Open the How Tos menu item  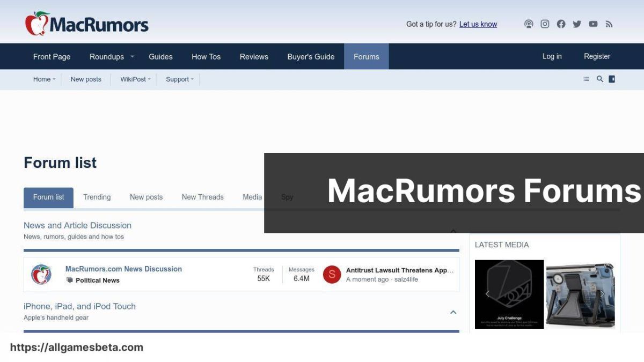click(x=206, y=56)
